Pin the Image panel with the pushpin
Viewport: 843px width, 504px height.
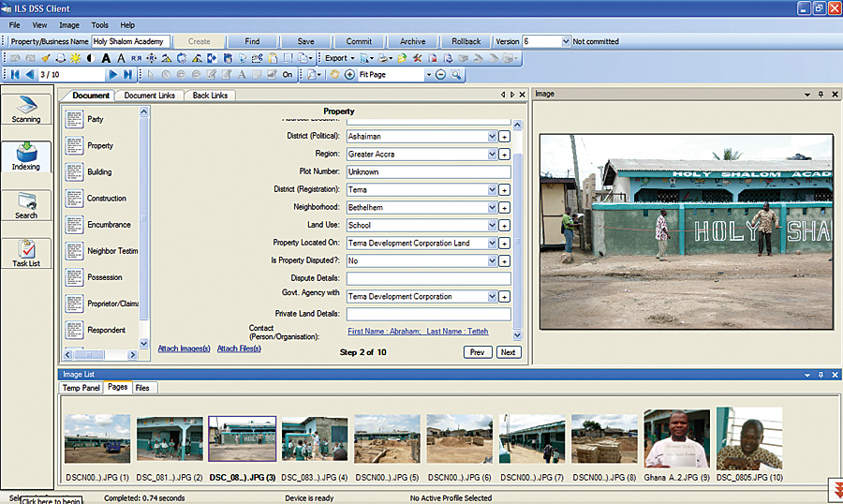click(x=821, y=94)
